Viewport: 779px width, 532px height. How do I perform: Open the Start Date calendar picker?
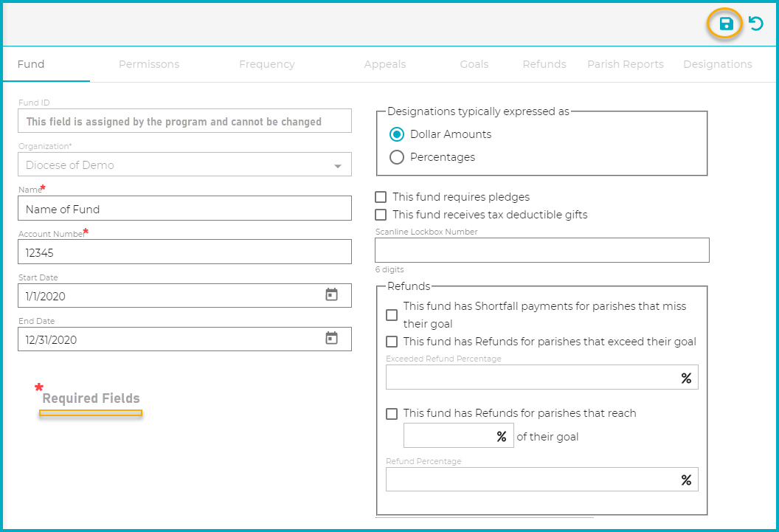[x=331, y=294]
